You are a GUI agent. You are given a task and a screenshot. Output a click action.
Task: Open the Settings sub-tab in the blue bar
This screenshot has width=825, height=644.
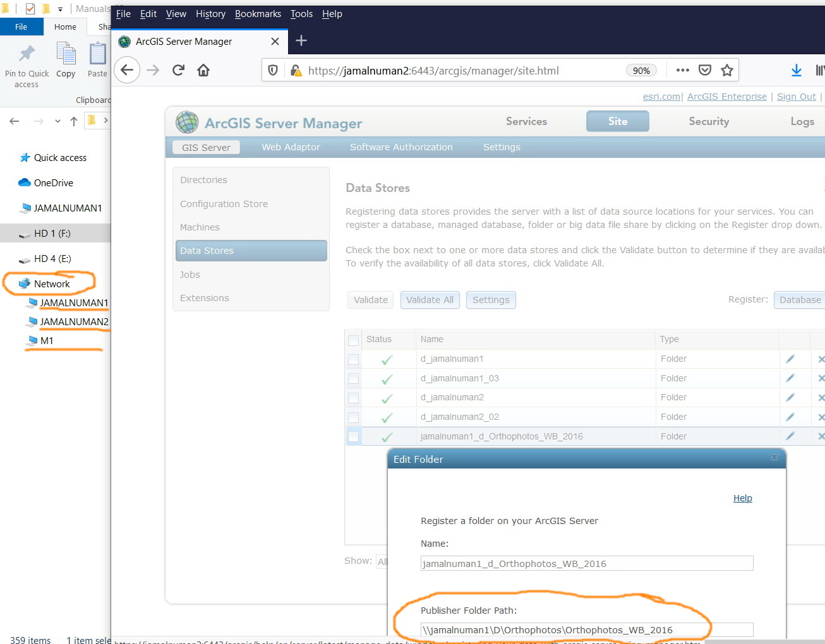click(x=502, y=147)
